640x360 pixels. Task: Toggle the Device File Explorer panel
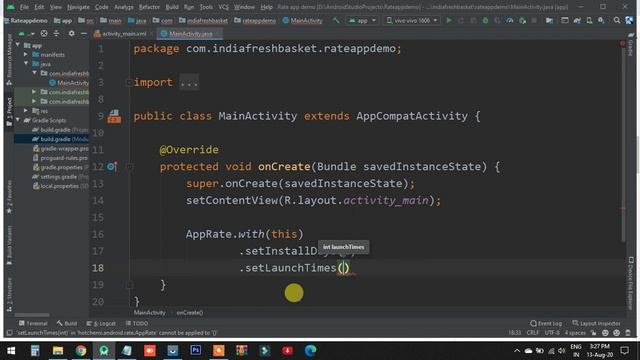coord(631,283)
